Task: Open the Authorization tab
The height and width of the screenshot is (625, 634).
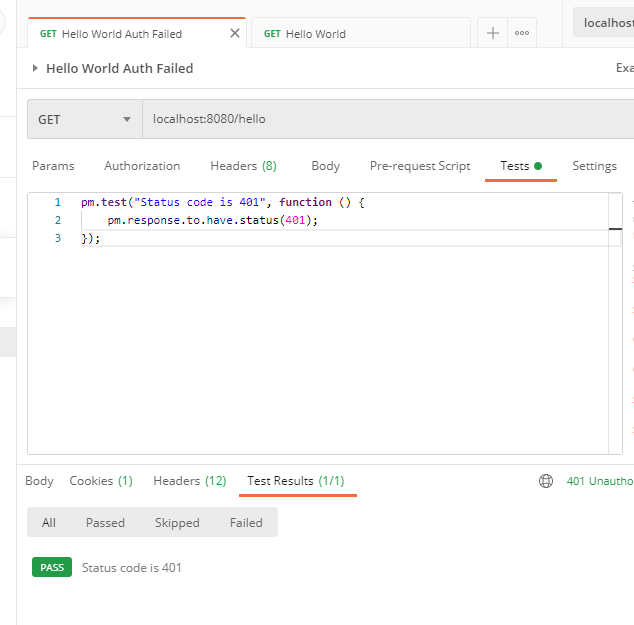Action: [x=142, y=166]
